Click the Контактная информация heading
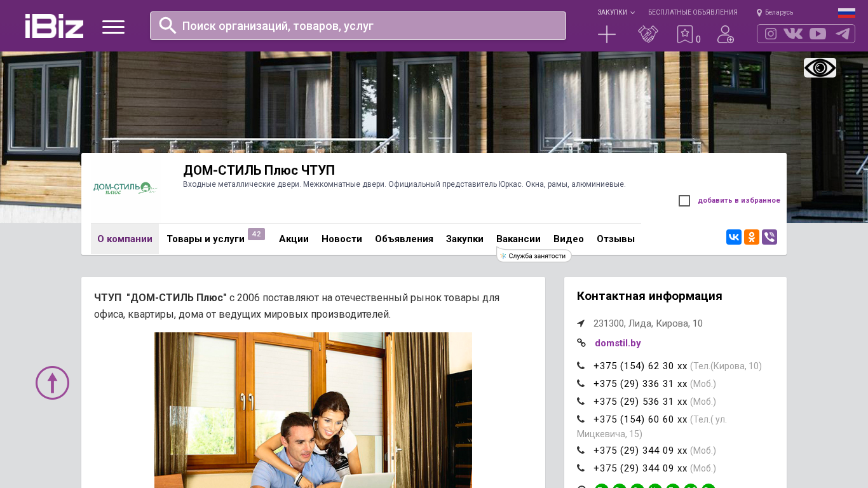Screen dimensions: 868x488 point(649,296)
